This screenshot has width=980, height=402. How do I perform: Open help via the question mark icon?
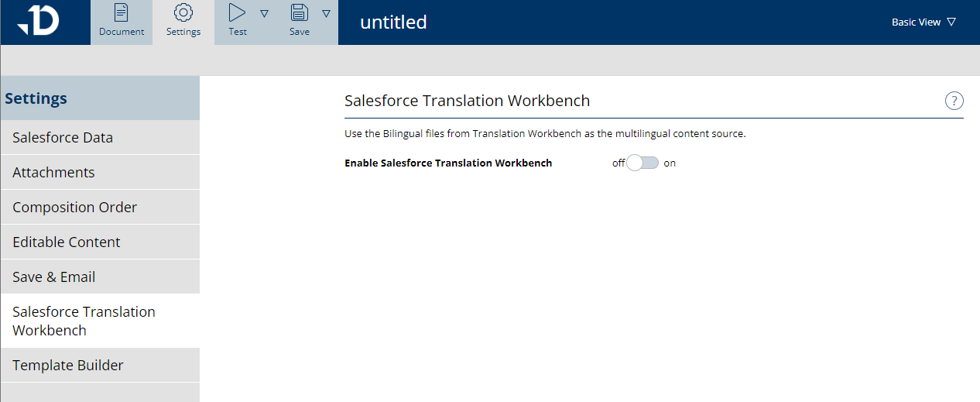coord(954,101)
